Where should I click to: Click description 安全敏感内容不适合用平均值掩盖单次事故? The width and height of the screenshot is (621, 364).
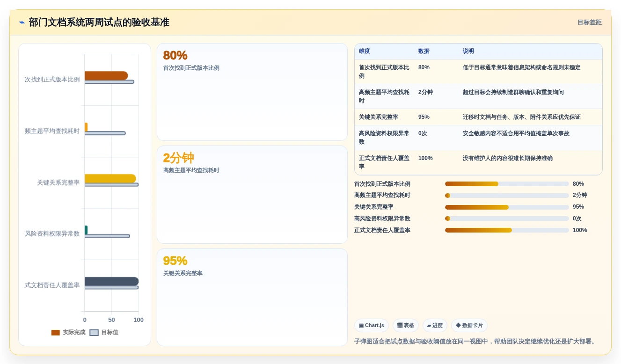(x=516, y=133)
